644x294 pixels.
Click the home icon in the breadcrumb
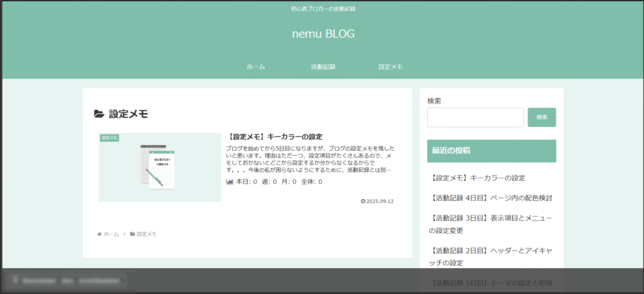pos(99,234)
